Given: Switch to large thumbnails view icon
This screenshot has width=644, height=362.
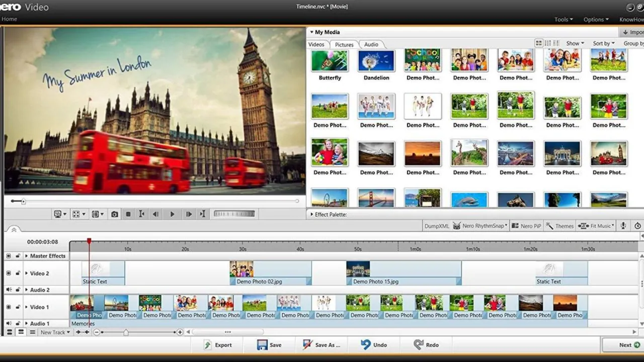Looking at the screenshot, I should pos(539,44).
